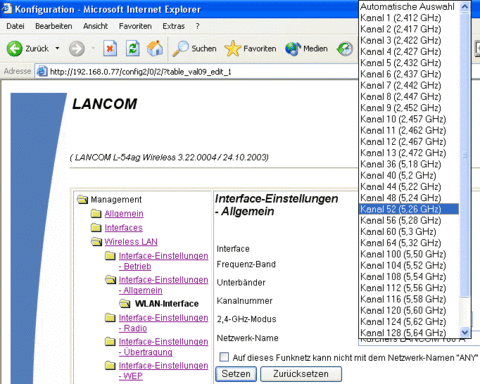Screen dimensions: 480x384
Task: Select Kanal 124 (5,62 GHz)
Action: click(409, 322)
